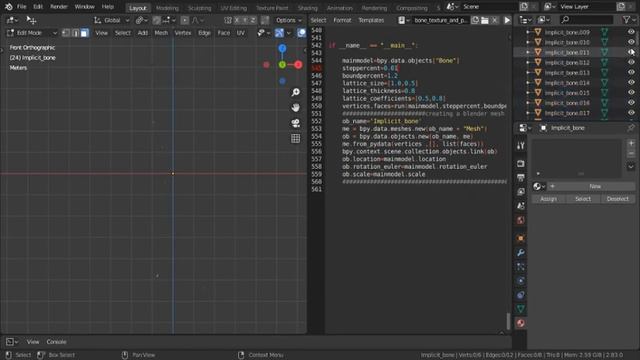Click the Assign button

[548, 199]
